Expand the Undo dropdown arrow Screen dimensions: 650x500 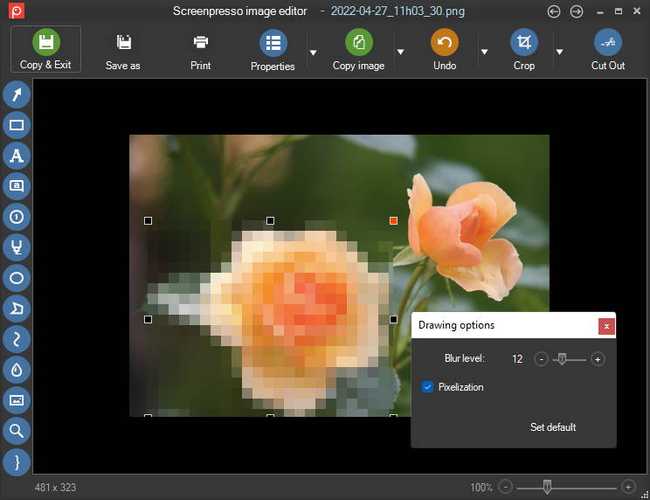pyautogui.click(x=484, y=52)
